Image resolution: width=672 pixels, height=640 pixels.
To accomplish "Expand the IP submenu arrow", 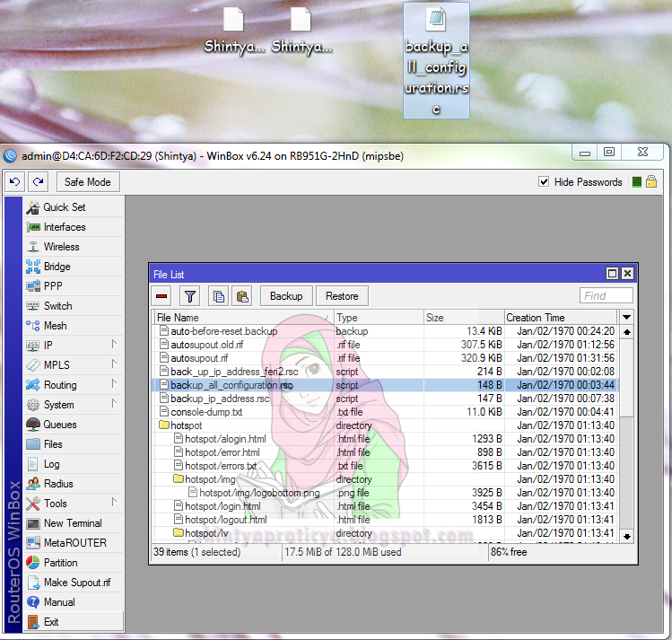I will click(114, 344).
